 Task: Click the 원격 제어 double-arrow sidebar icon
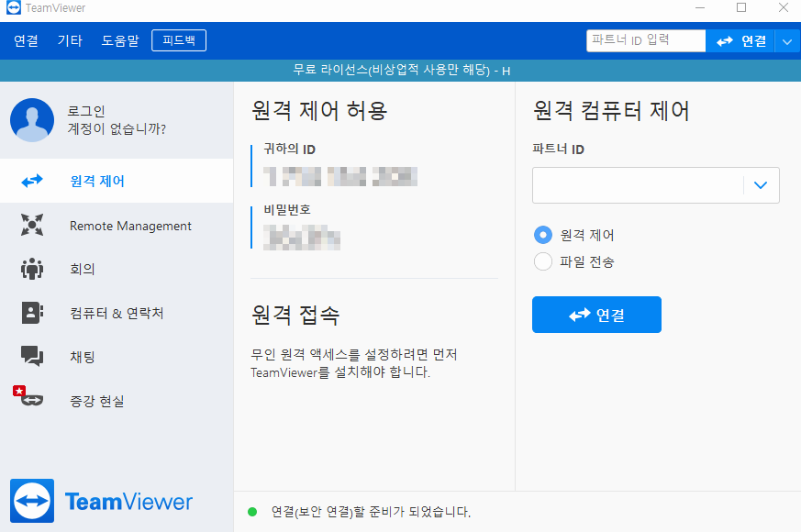click(32, 181)
